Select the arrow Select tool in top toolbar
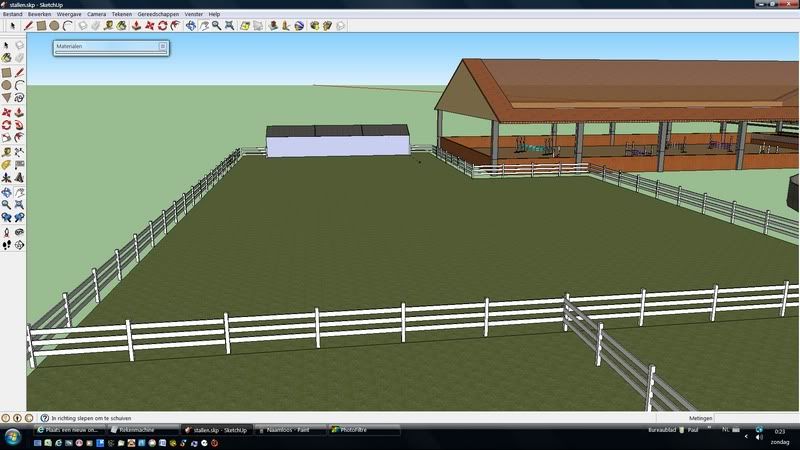Image resolution: width=800 pixels, height=450 pixels. (11, 25)
